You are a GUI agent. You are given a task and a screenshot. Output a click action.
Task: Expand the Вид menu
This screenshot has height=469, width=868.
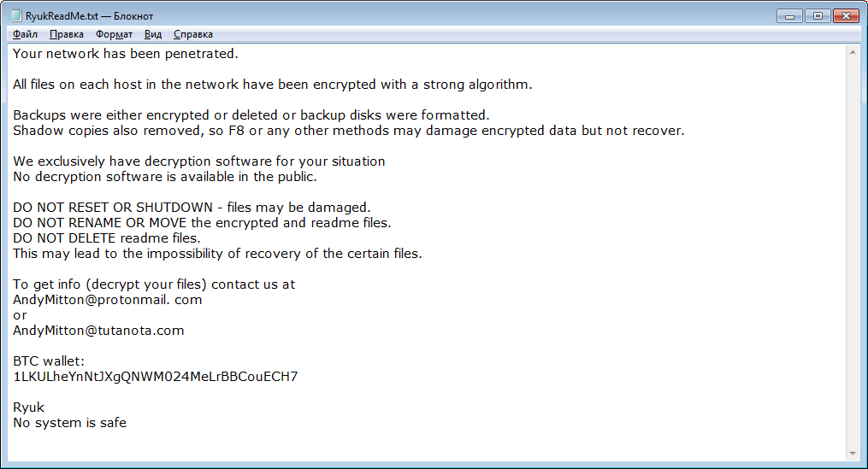tap(153, 34)
